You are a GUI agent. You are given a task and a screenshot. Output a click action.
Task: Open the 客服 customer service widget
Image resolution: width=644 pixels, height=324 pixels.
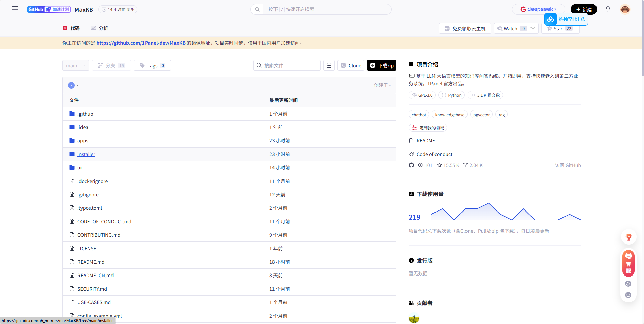coord(629,263)
